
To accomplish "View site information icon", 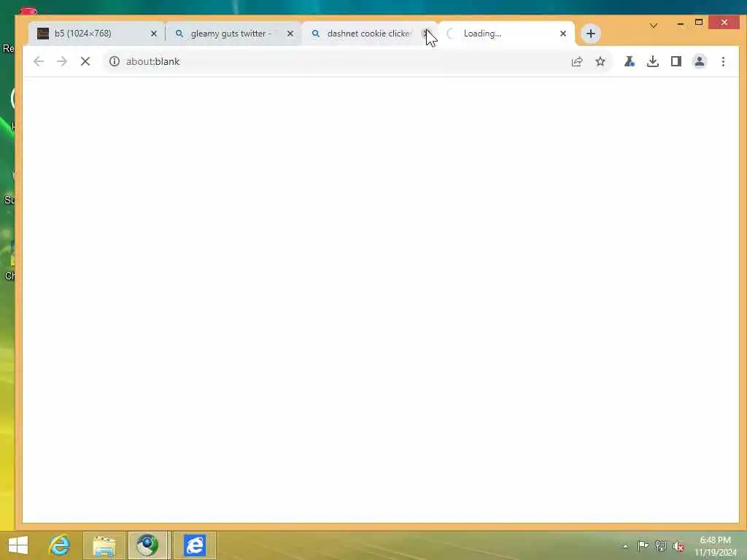I will click(x=115, y=61).
